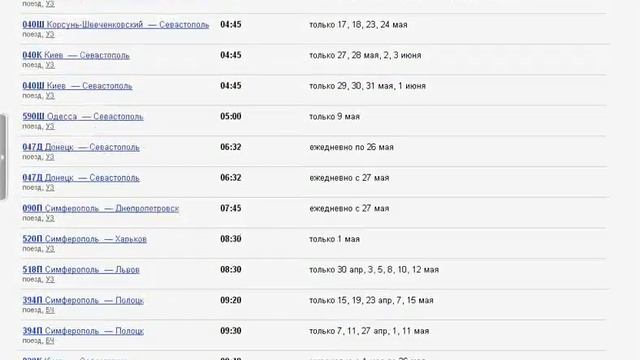Select time 08:30 in Харьков row
Screen dimensions: 640x360
click(231, 239)
